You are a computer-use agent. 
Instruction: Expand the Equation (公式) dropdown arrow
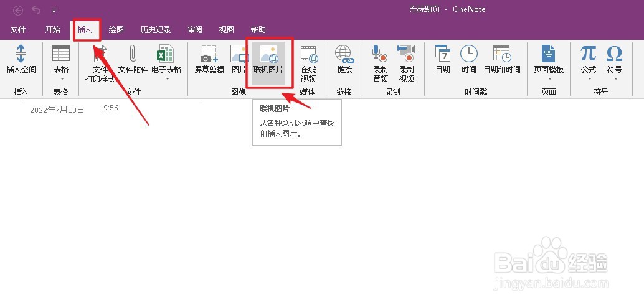coord(589,78)
